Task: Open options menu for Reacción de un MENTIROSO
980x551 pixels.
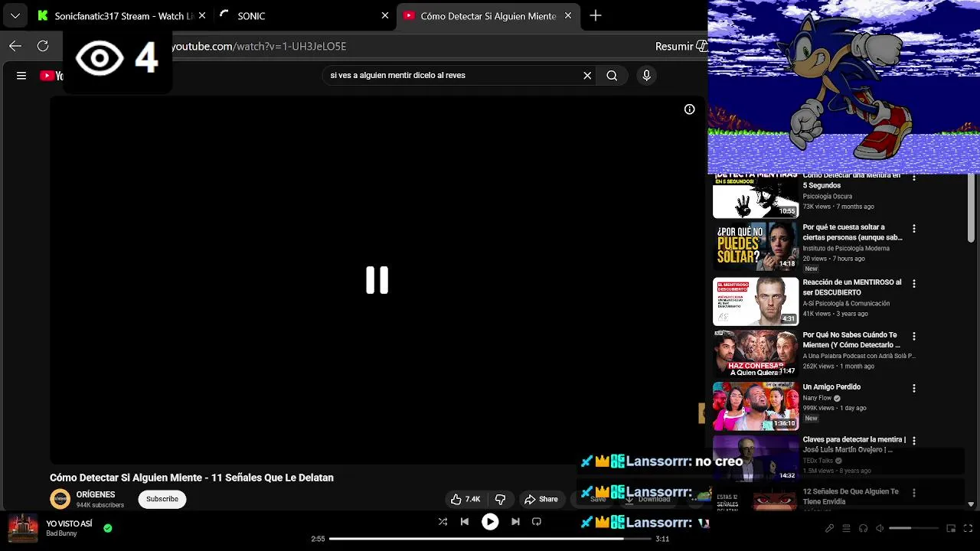Action: click(913, 284)
